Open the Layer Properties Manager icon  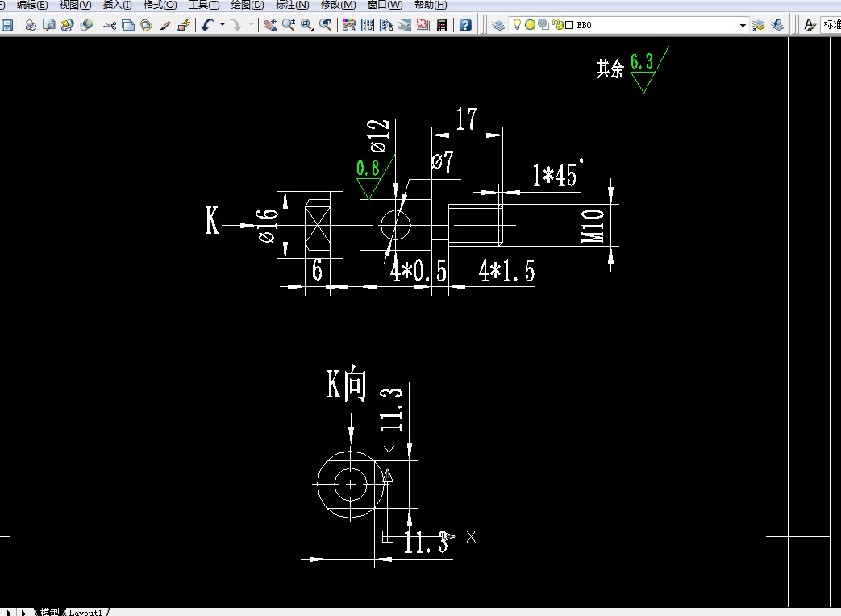pos(498,25)
